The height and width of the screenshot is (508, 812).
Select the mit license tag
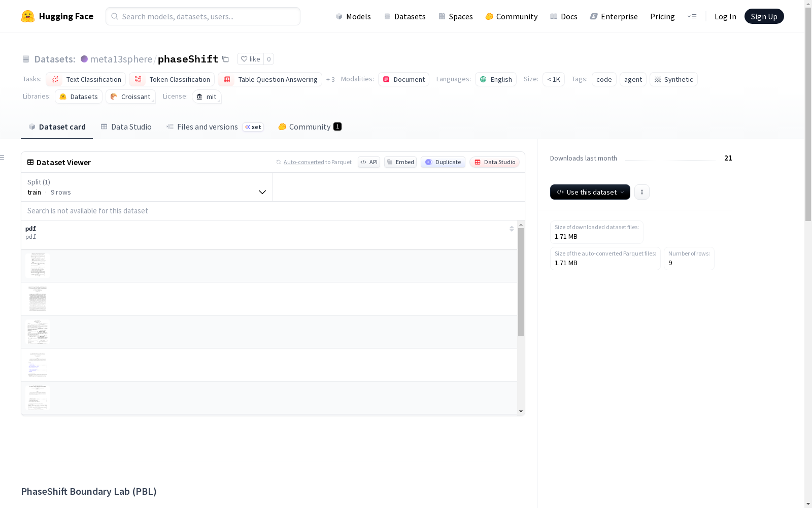coord(207,97)
